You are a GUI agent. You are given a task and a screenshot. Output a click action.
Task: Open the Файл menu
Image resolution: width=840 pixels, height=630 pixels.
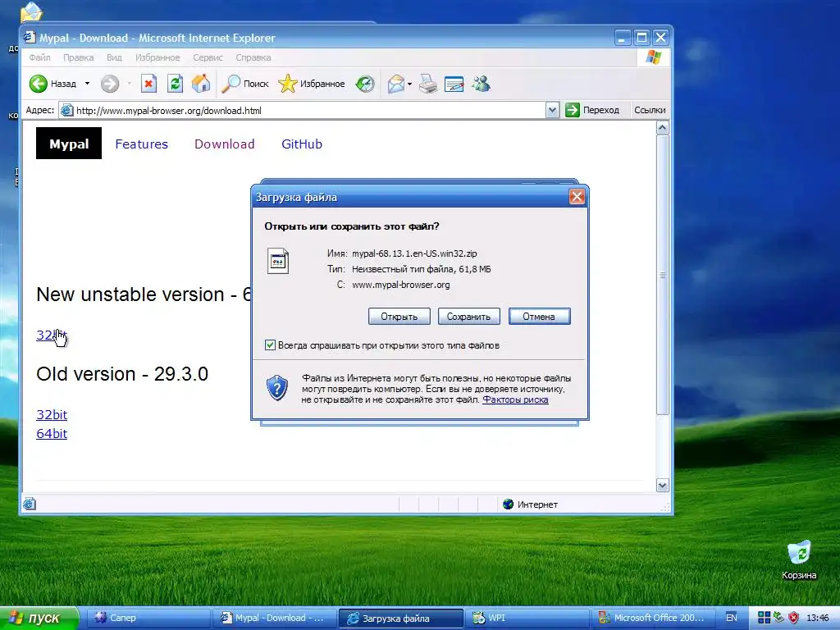39,57
